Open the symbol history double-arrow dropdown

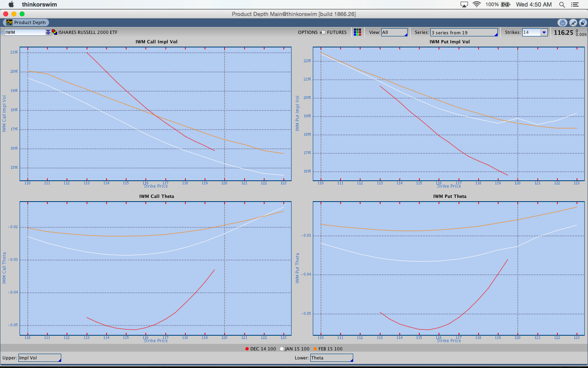(48, 32)
